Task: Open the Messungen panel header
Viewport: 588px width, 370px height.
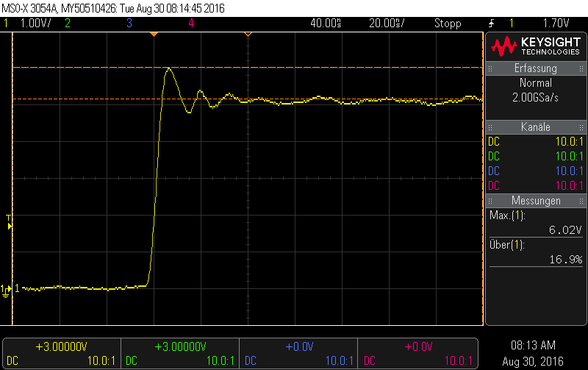Action: pyautogui.click(x=536, y=201)
